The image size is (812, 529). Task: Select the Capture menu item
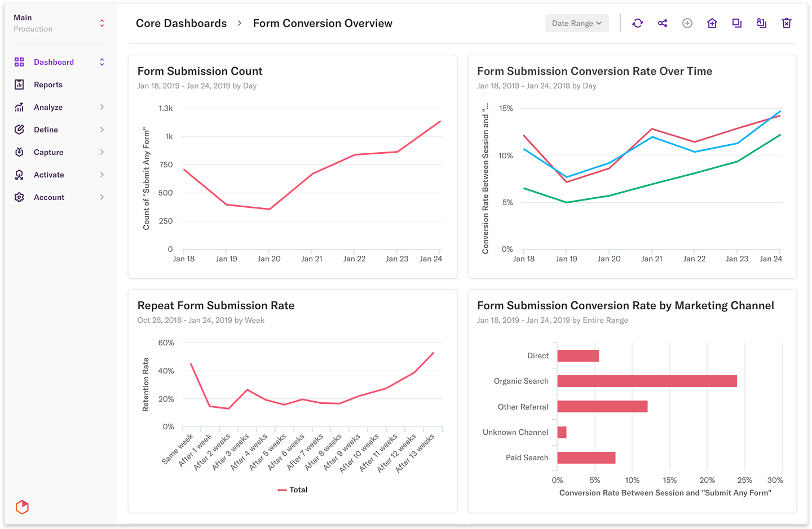pos(48,152)
